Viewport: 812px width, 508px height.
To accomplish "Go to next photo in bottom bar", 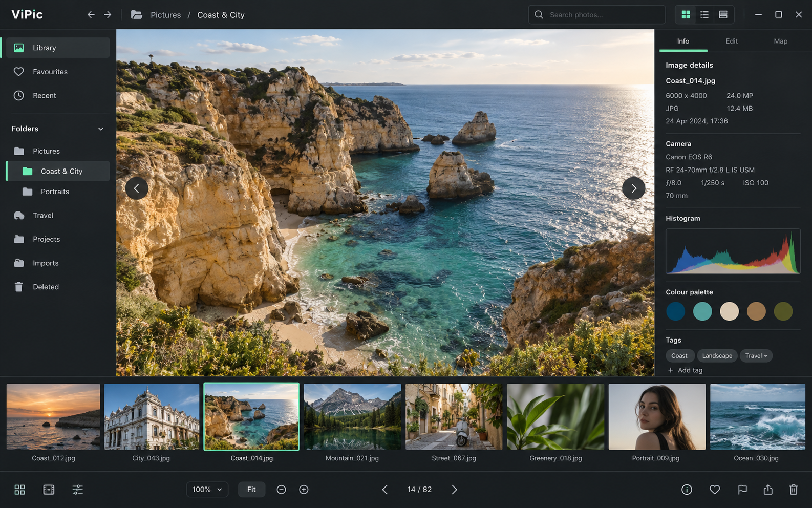I will pos(454,490).
